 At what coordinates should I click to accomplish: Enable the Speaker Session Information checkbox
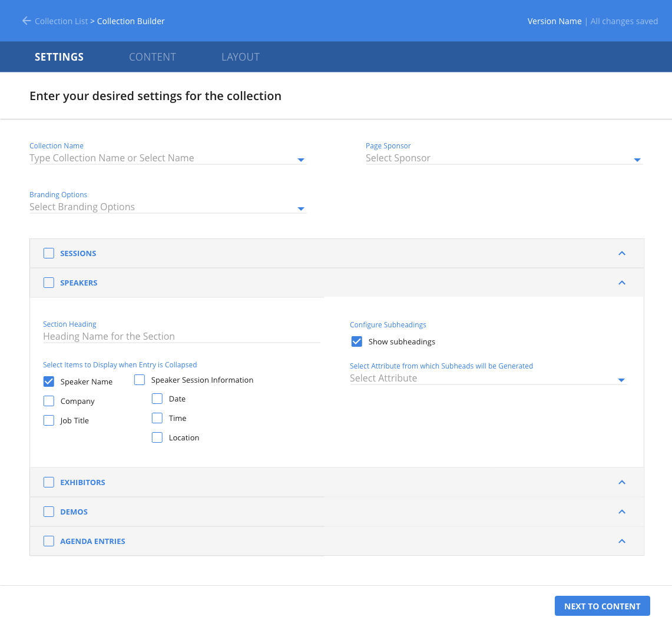point(140,380)
